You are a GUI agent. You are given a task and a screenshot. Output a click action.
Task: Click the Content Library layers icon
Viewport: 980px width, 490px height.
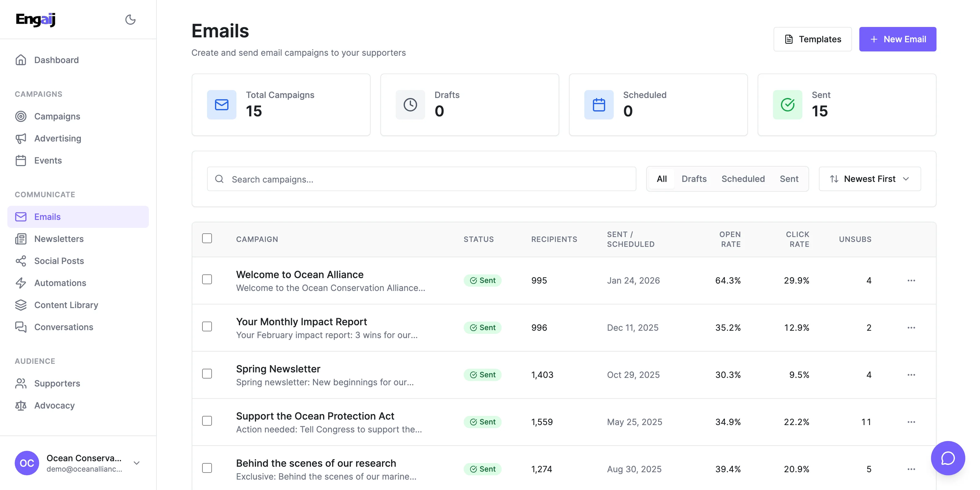[21, 305]
